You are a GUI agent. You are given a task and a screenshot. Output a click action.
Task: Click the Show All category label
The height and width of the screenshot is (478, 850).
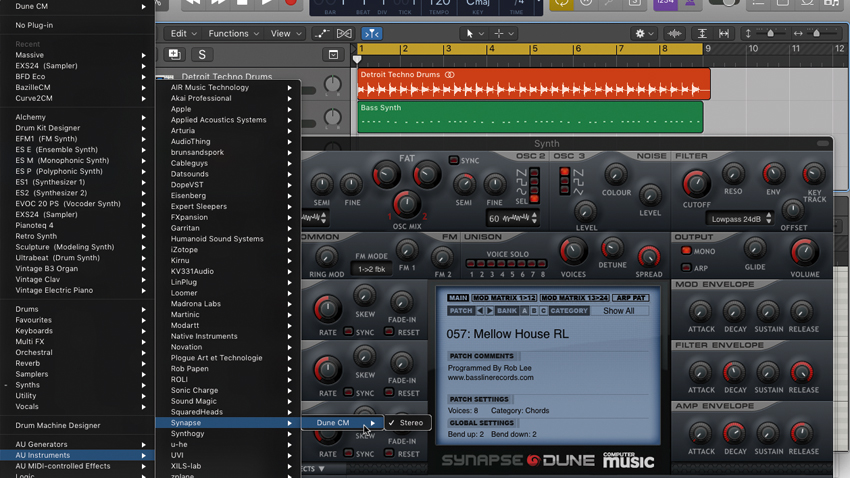619,311
